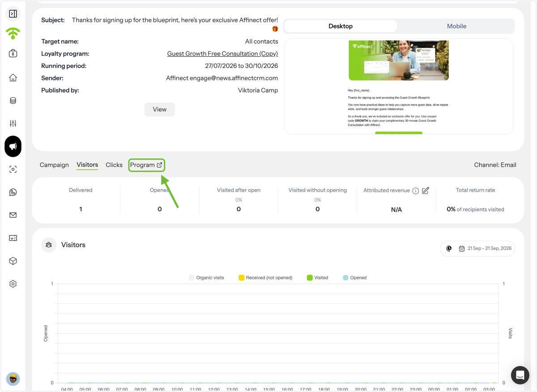Click the Delivered count 1
The width and height of the screenshot is (537, 392).
coord(81,209)
